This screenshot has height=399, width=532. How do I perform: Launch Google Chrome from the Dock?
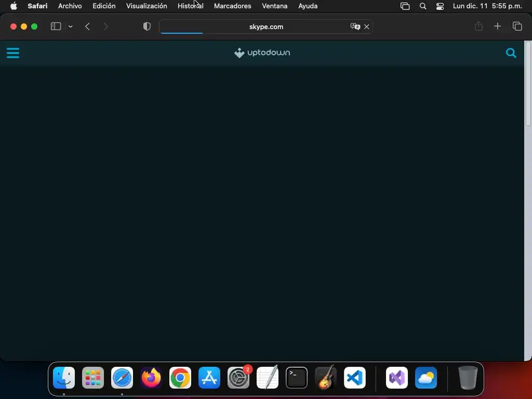tap(180, 377)
